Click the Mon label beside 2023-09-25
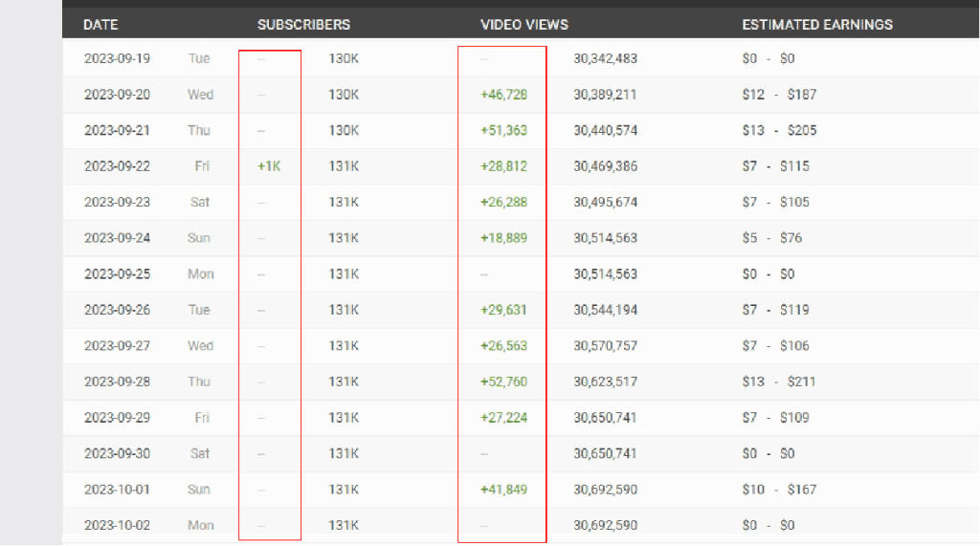980x546 pixels. coord(200,274)
